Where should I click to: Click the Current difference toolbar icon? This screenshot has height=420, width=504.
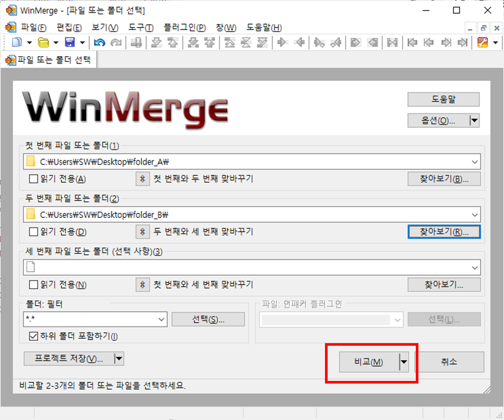coord(246,43)
